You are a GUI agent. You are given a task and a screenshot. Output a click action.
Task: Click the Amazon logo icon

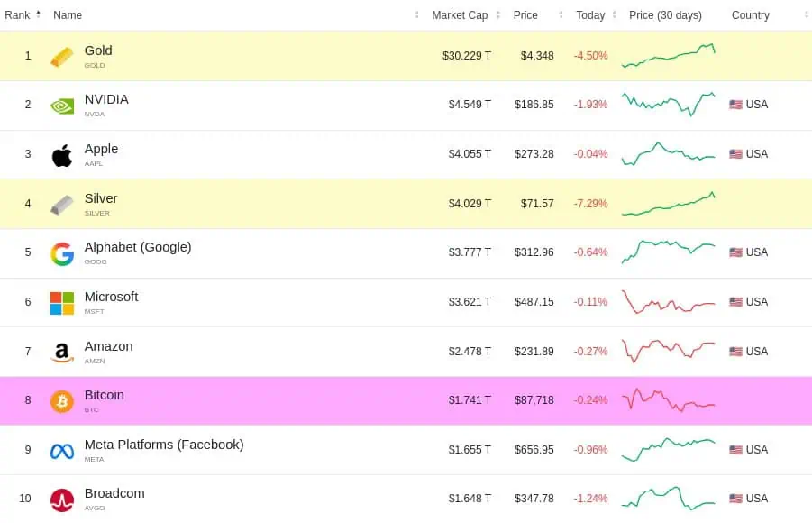pyautogui.click(x=62, y=353)
